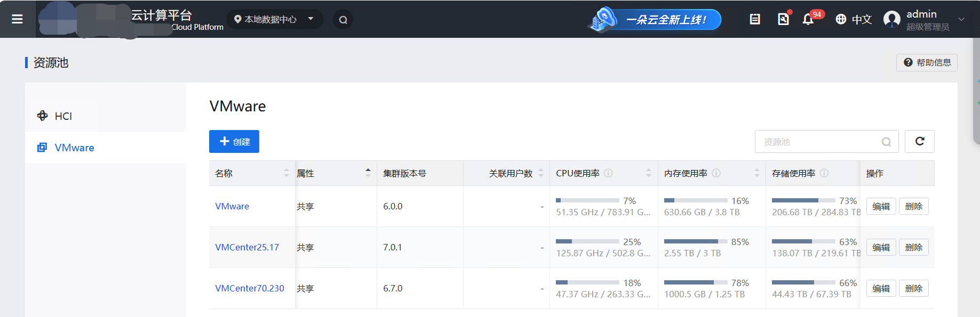Click the globe language icon
Image resolution: width=980 pixels, height=317 pixels.
841,19
